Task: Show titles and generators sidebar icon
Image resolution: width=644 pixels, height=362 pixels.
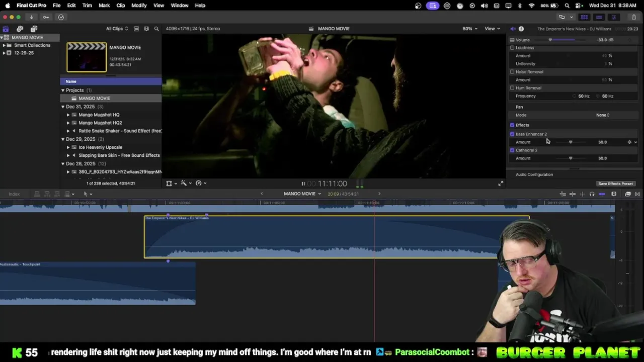Action: [x=34, y=29]
